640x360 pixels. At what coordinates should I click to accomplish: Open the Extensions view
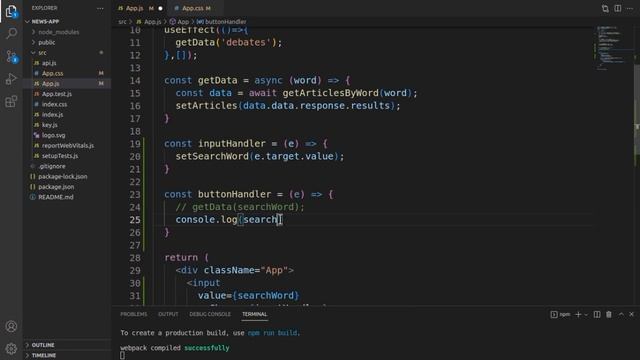[11, 101]
